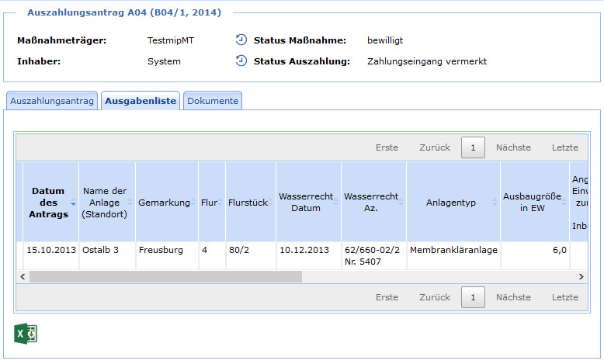Select Wasserrecht date 10.12.2013

pos(308,256)
